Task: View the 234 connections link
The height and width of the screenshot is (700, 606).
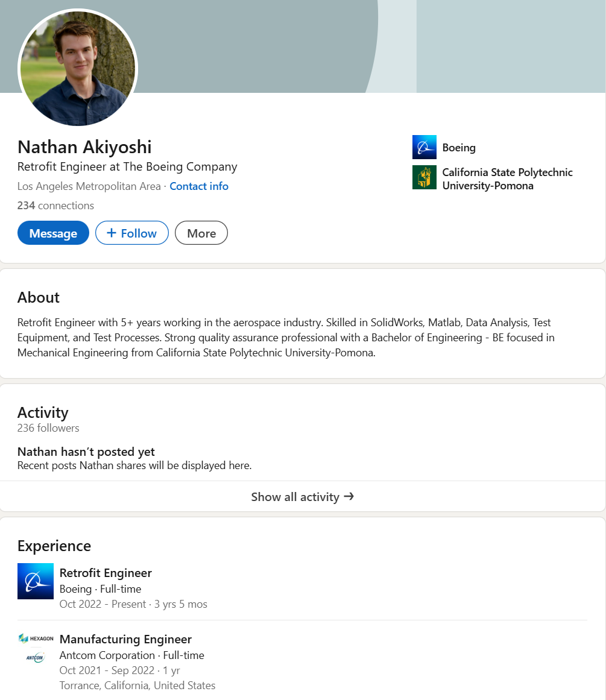Action: pos(55,205)
